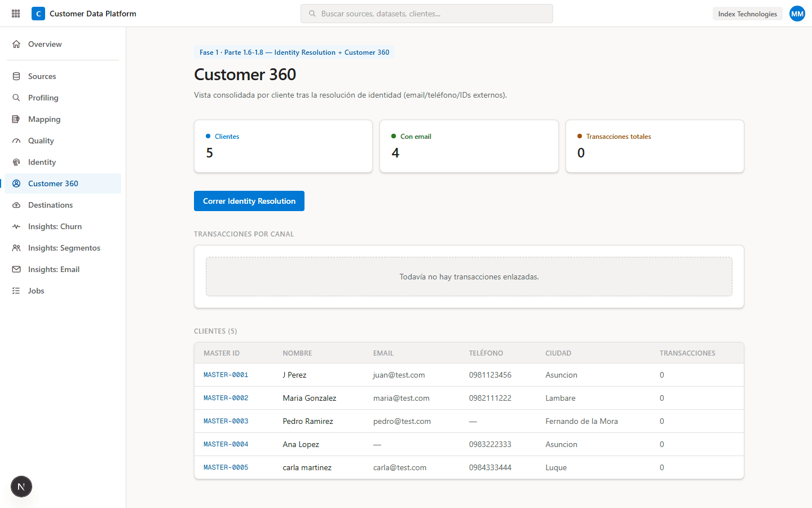Click the MASTER ID column header
Screen dimensions: 812x508
click(222, 353)
